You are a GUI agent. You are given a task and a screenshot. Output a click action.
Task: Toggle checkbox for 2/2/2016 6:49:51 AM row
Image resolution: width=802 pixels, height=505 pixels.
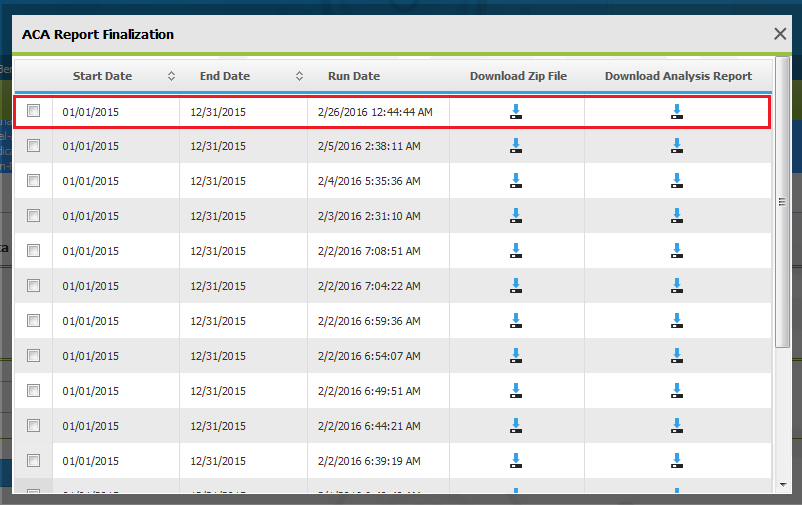pyautogui.click(x=34, y=390)
